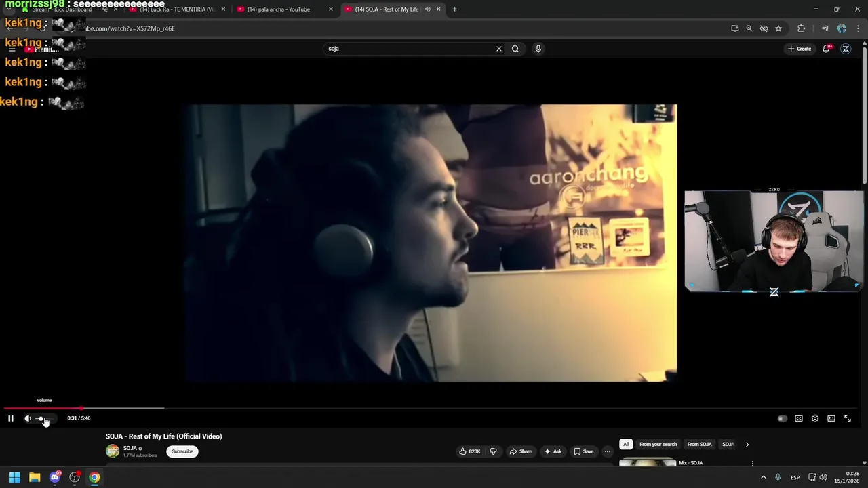The width and height of the screenshot is (868, 488).
Task: Start voice search with microphone
Action: (538, 49)
